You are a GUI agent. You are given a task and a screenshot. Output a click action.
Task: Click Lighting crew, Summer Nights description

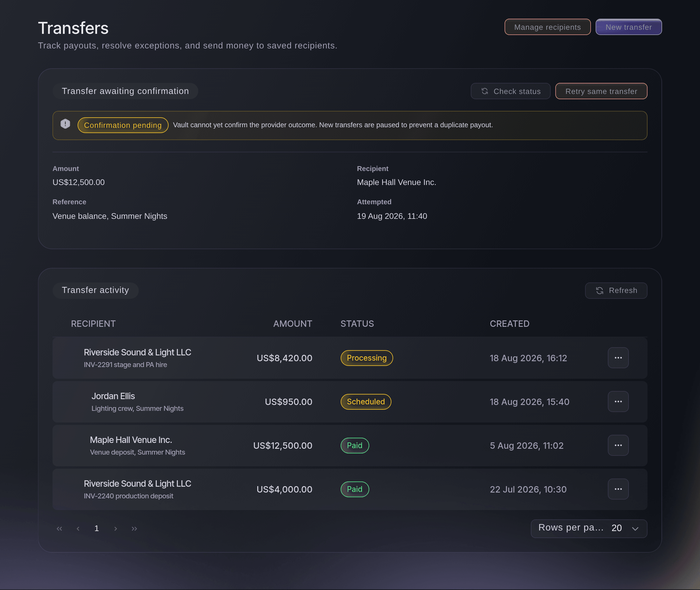[137, 409]
